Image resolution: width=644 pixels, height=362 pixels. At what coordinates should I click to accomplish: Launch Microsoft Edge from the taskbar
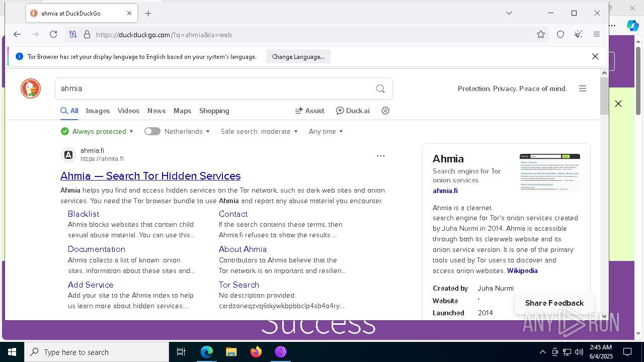[207, 352]
